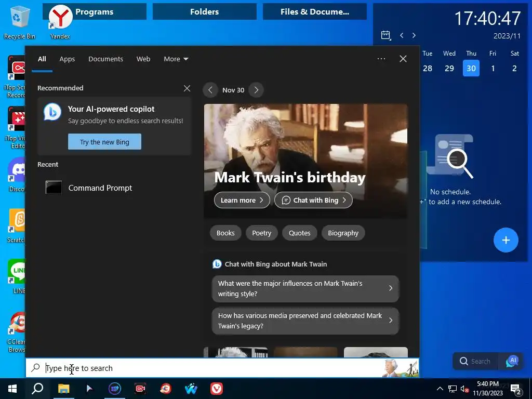Click Chat with Bing button
The width and height of the screenshot is (532, 399).
pos(313,200)
